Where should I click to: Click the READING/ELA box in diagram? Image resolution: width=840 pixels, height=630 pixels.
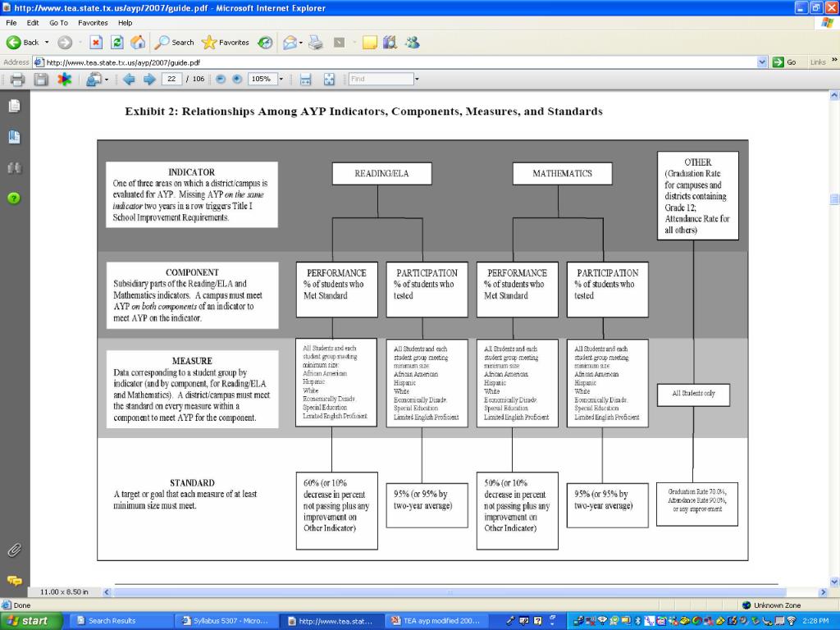click(381, 174)
